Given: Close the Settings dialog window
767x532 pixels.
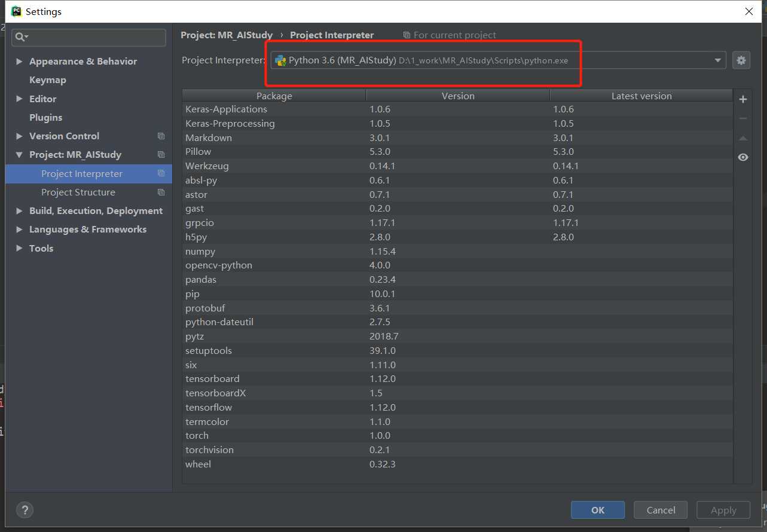Looking at the screenshot, I should (749, 11).
